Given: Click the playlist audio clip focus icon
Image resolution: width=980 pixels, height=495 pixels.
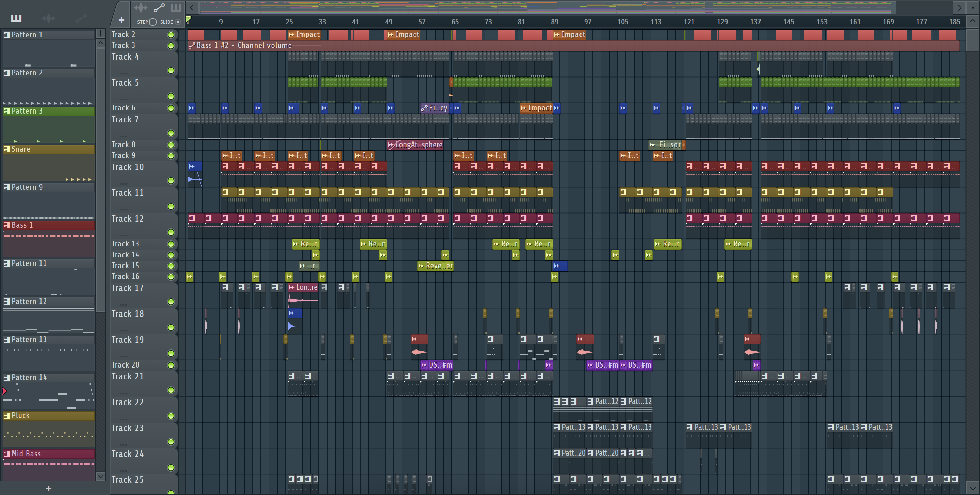Looking at the screenshot, I should (141, 7).
